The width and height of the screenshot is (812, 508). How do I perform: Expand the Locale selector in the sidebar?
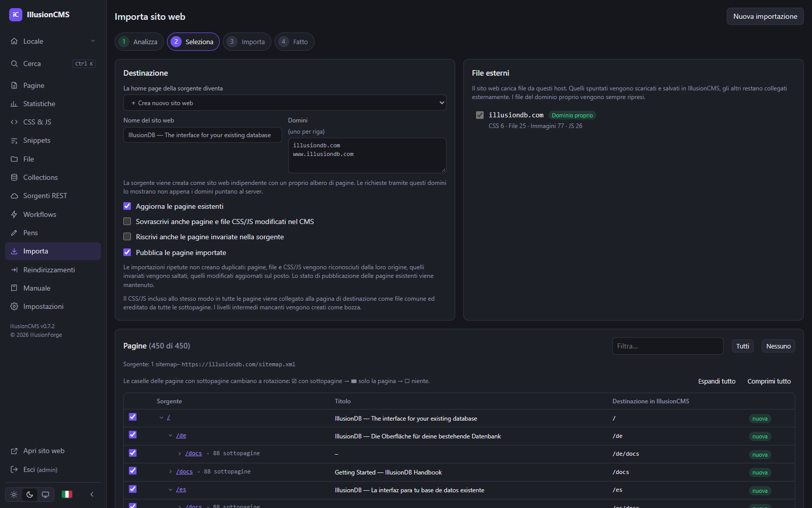pyautogui.click(x=53, y=41)
